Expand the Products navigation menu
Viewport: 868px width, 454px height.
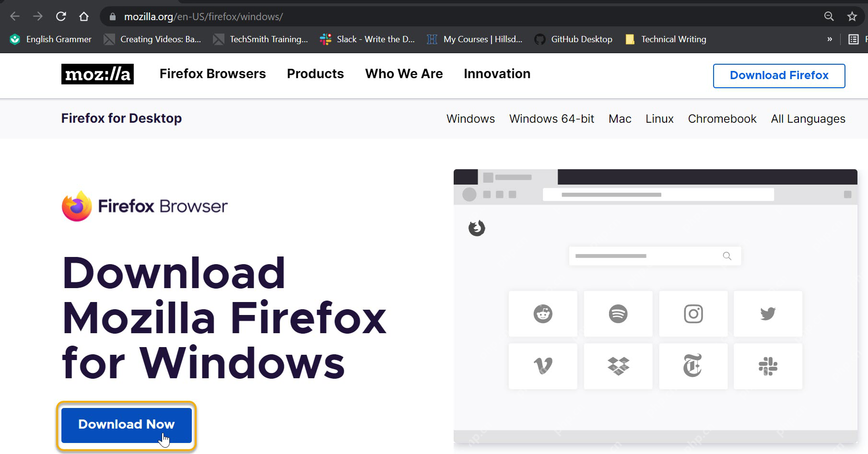pyautogui.click(x=315, y=74)
